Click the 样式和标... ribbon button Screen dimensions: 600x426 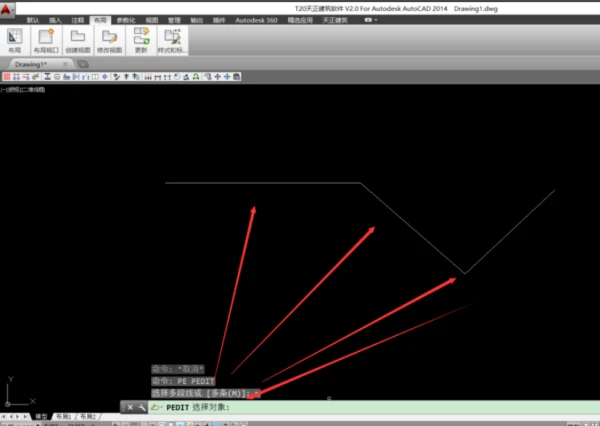click(x=172, y=40)
